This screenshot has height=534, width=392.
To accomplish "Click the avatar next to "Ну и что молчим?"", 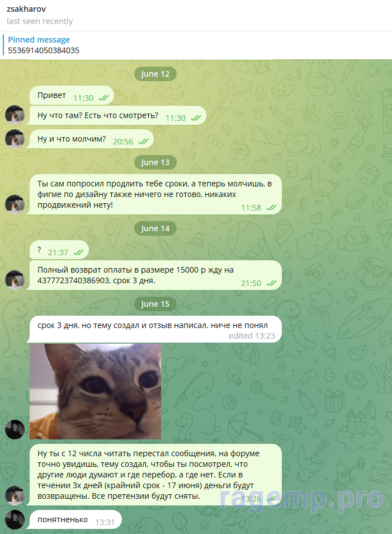I will (x=15, y=139).
